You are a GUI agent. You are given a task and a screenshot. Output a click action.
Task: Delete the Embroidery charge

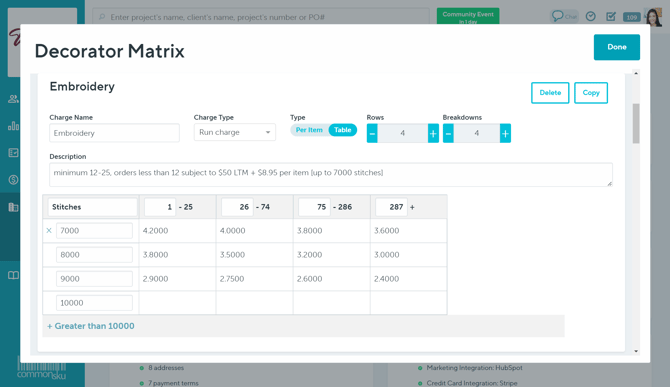(x=550, y=93)
